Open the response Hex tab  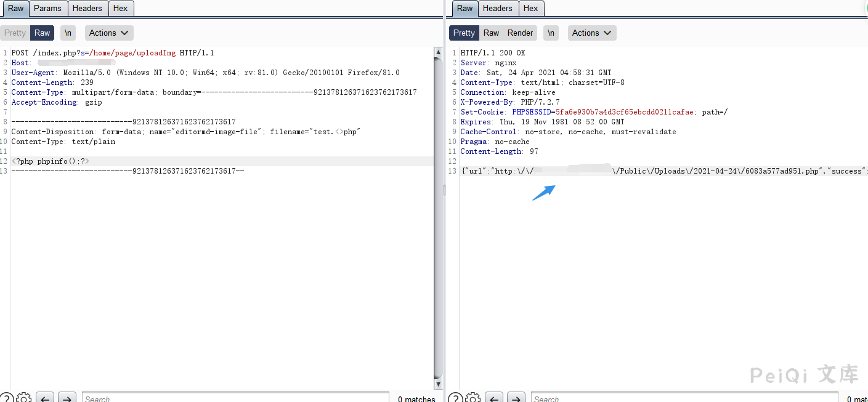(531, 8)
